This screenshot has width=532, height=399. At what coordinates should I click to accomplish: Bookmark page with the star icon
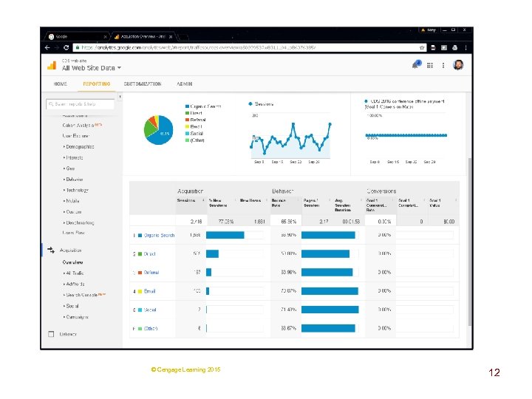[422, 48]
